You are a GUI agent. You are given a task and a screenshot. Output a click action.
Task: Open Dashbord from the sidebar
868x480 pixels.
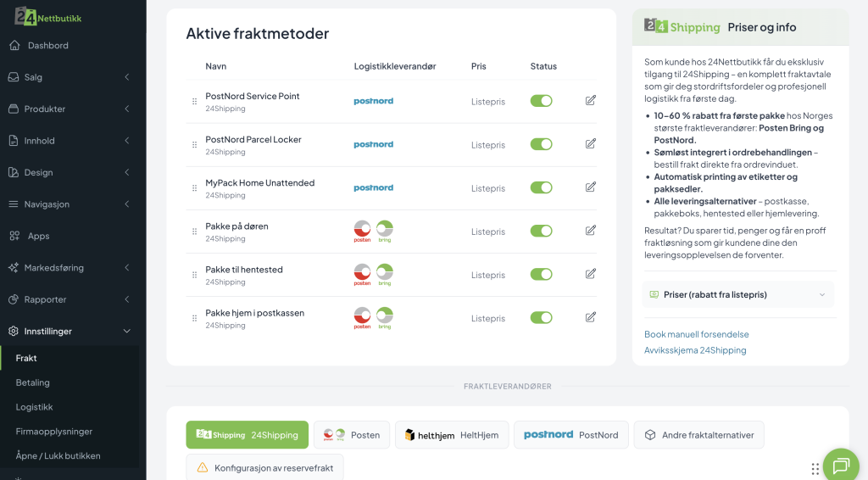coord(48,46)
